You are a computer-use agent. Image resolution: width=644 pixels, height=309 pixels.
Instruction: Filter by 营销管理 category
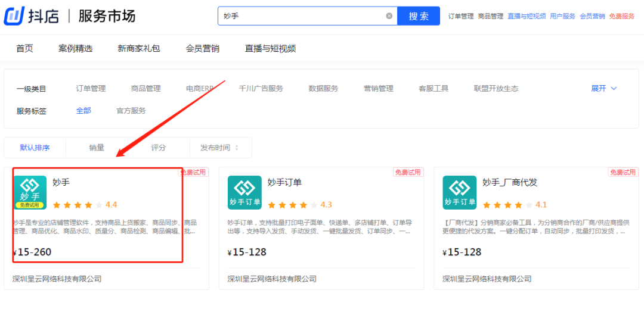[378, 89]
